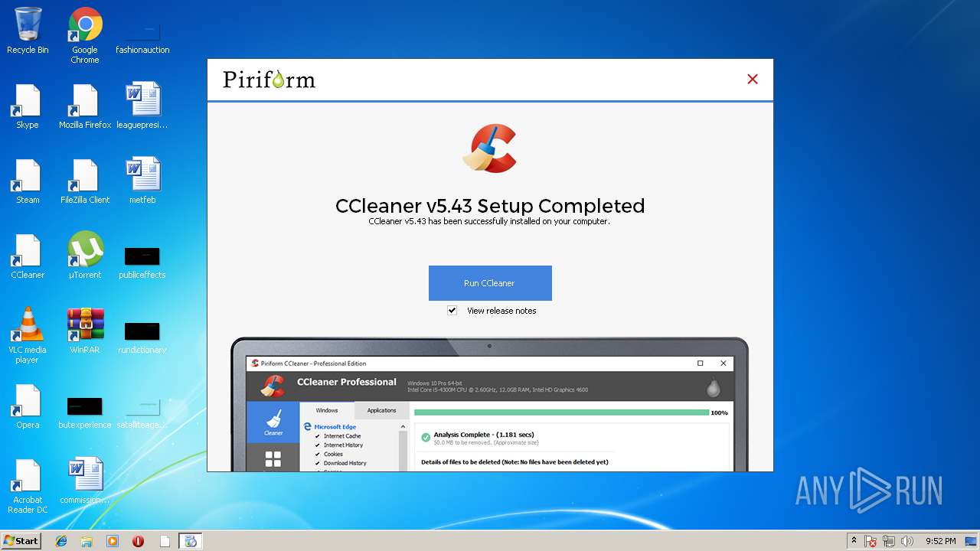Viewport: 980px width, 551px height.
Task: Click the 9:52 PM clock
Action: tap(940, 541)
